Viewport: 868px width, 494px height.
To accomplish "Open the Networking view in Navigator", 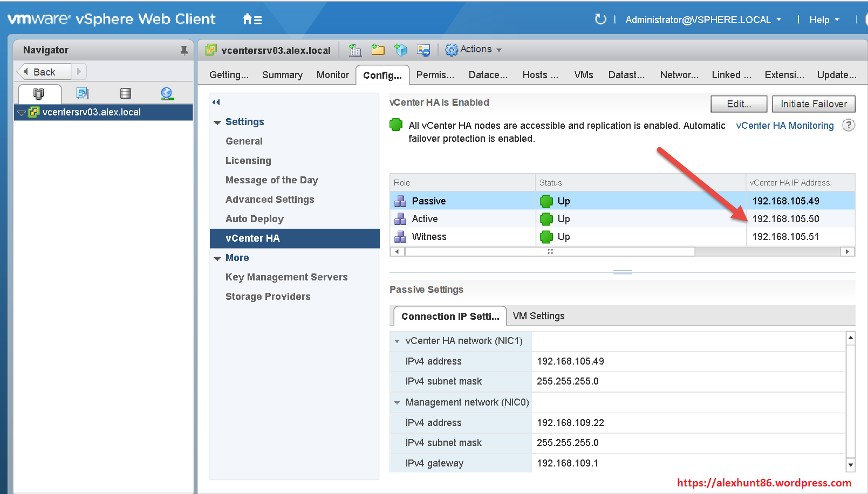I will coord(167,93).
